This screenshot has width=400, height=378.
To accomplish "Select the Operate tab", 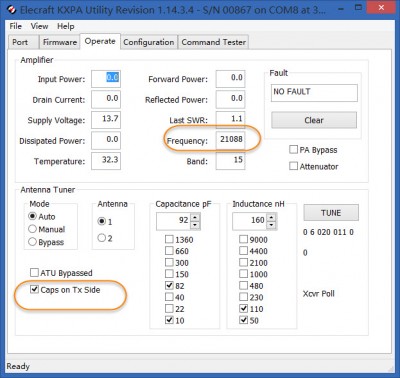I will (x=100, y=41).
